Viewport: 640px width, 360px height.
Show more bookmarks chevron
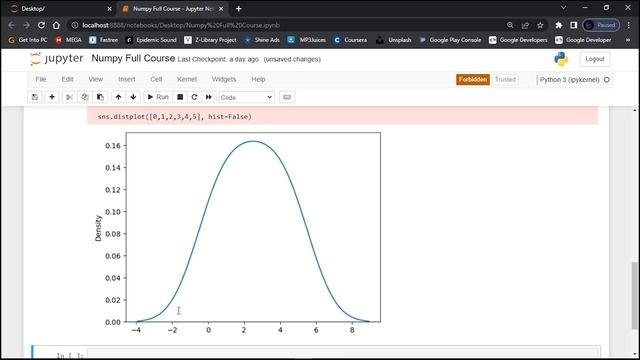coord(628,40)
